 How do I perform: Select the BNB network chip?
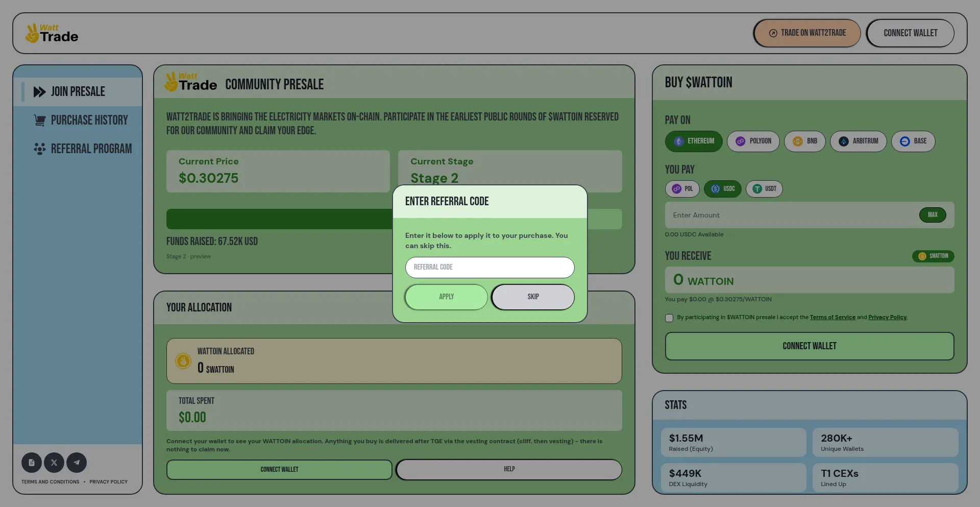805,141
